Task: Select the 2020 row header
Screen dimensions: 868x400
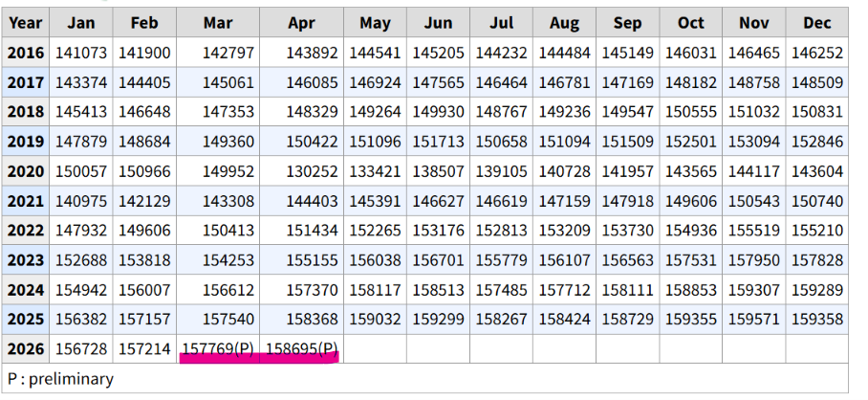Action: click(x=26, y=171)
